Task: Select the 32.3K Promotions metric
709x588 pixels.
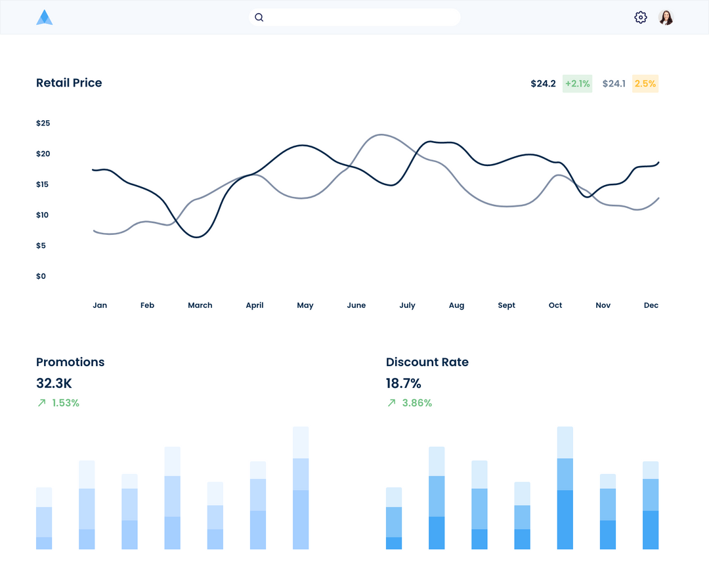Action: (x=54, y=383)
